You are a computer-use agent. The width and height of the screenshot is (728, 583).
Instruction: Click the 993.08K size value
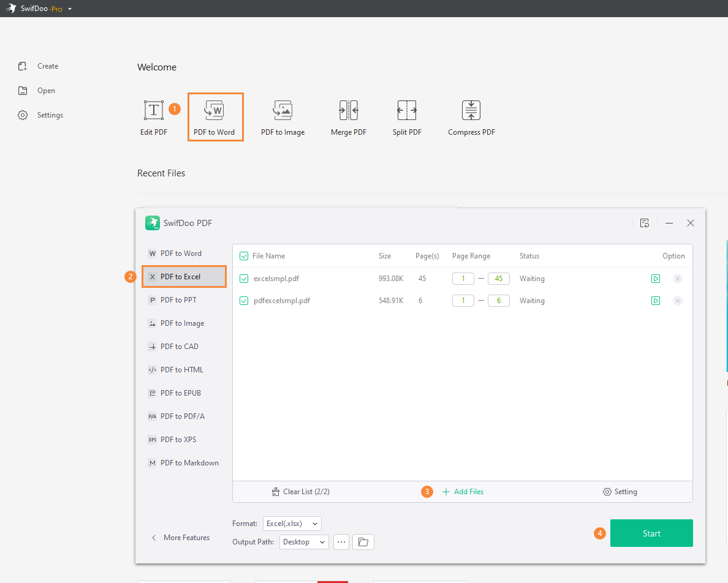pyautogui.click(x=391, y=279)
